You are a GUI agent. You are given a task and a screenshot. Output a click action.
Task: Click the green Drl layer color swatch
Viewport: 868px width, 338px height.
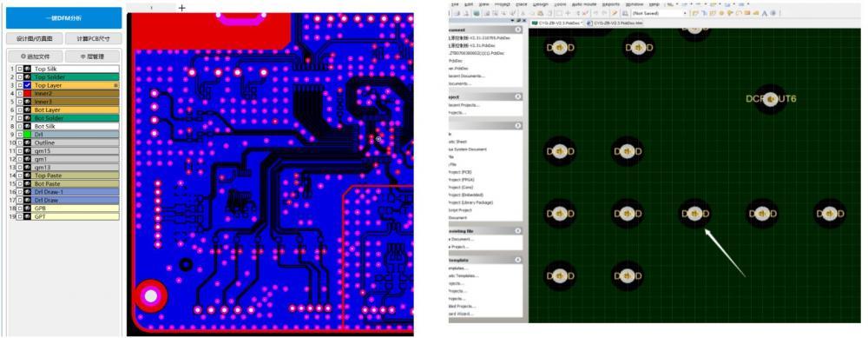click(x=27, y=135)
